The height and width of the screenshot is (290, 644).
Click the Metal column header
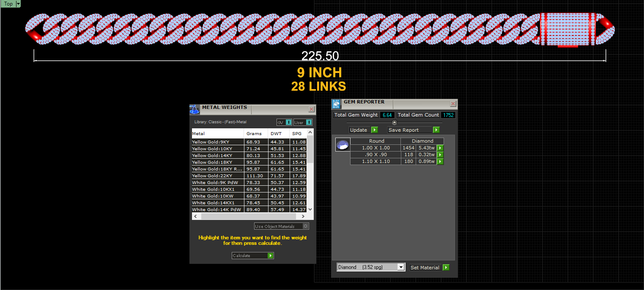pyautogui.click(x=218, y=133)
